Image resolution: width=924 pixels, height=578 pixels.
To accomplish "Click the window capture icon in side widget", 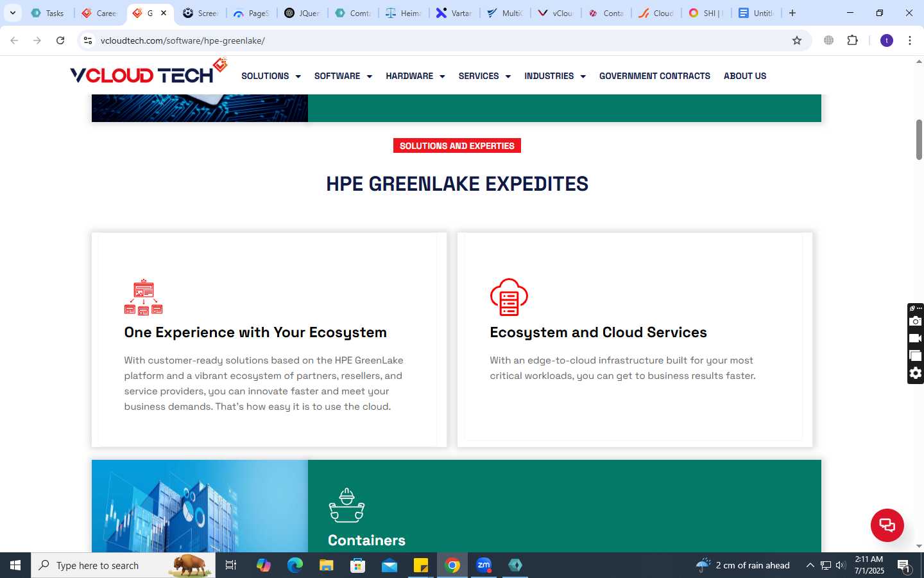I will pos(915,356).
